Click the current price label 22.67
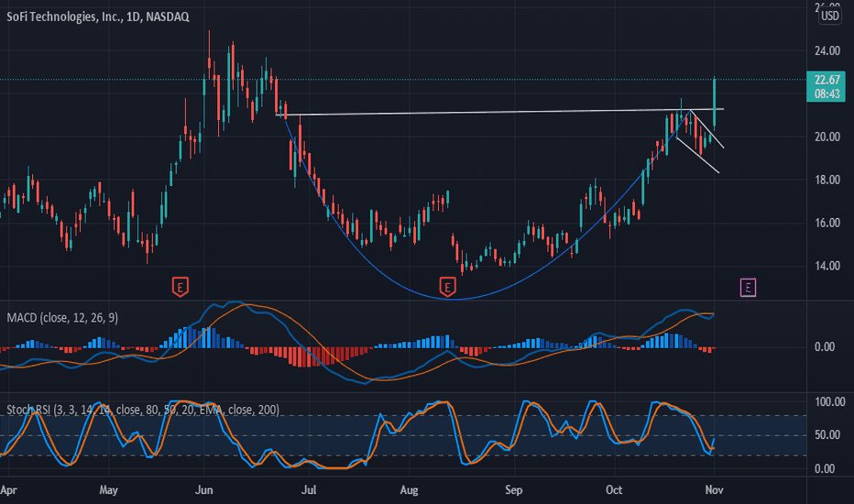This screenshot has height=504, width=854. pos(826,86)
